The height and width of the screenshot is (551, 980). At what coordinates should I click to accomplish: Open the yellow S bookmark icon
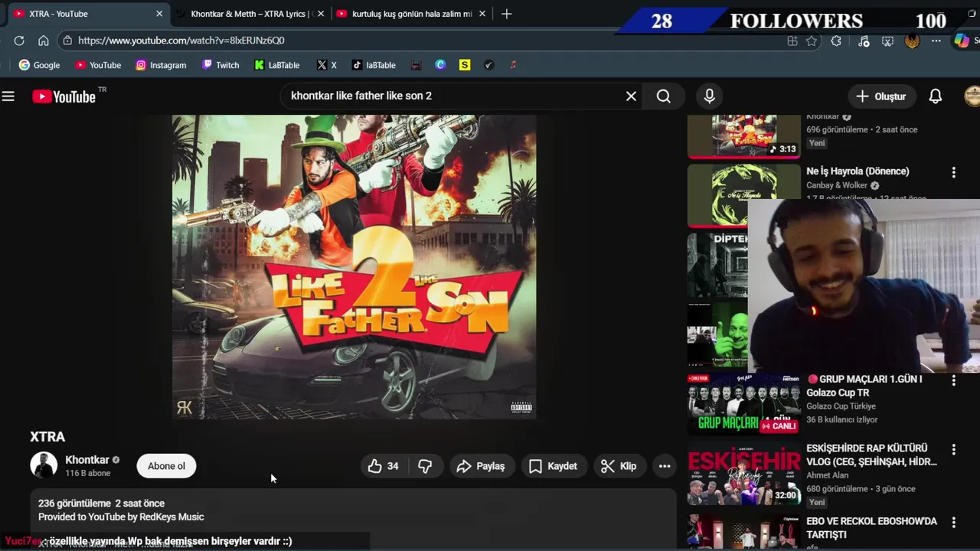point(465,65)
